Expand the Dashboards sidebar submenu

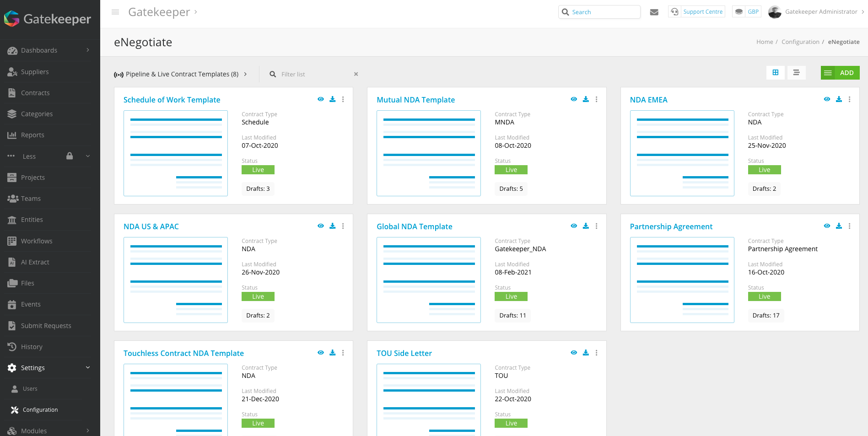88,50
